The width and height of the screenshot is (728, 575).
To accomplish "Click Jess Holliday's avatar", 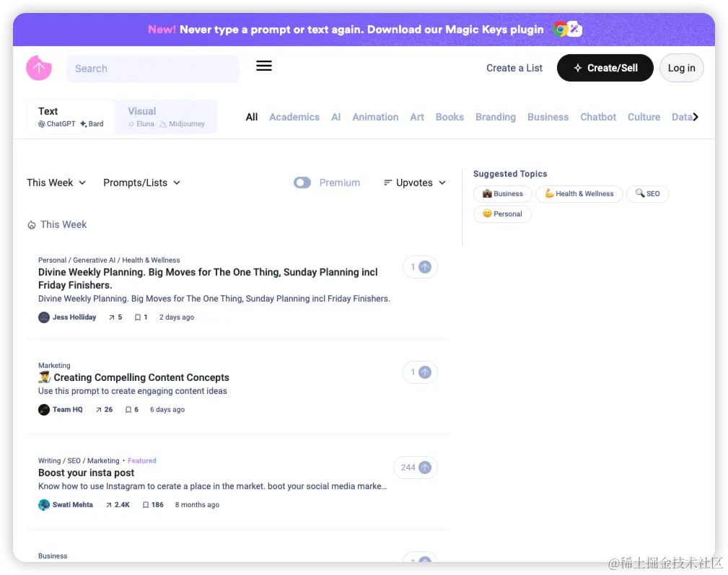I will tap(43, 317).
